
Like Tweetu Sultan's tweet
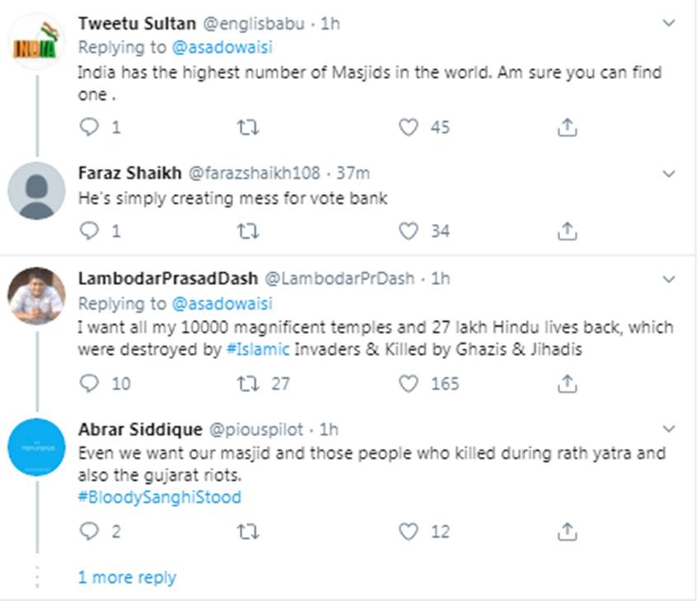coord(409,127)
